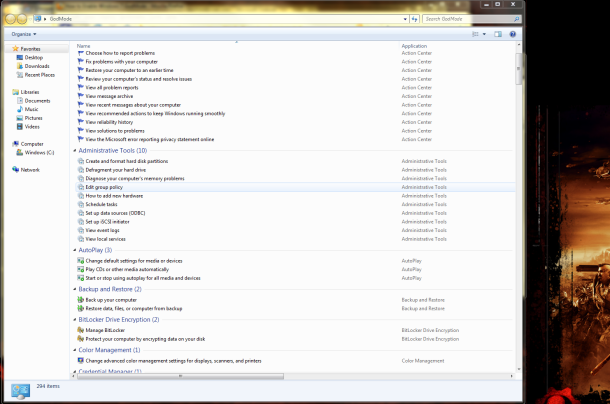This screenshot has height=404, width=610.
Task: Click the change view icon
Action: point(475,34)
